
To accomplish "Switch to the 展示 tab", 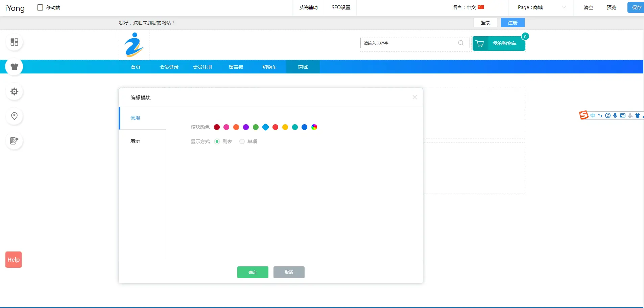I will 135,141.
